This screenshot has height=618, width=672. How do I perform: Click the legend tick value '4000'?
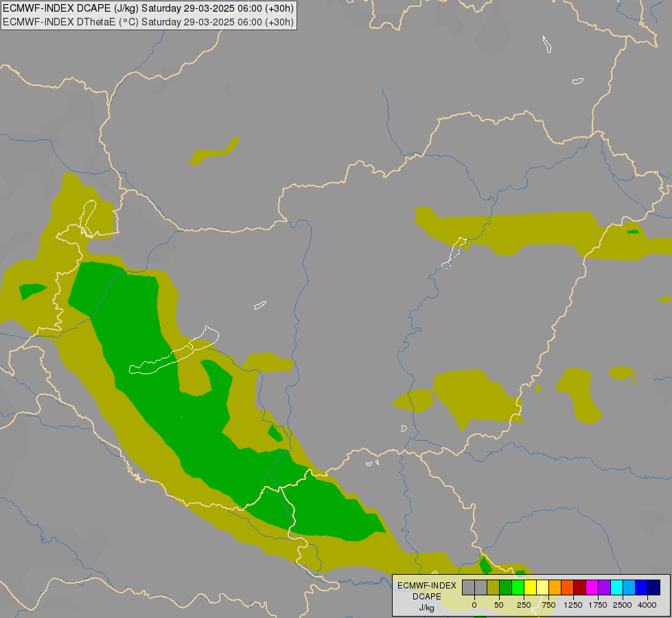tap(647, 605)
